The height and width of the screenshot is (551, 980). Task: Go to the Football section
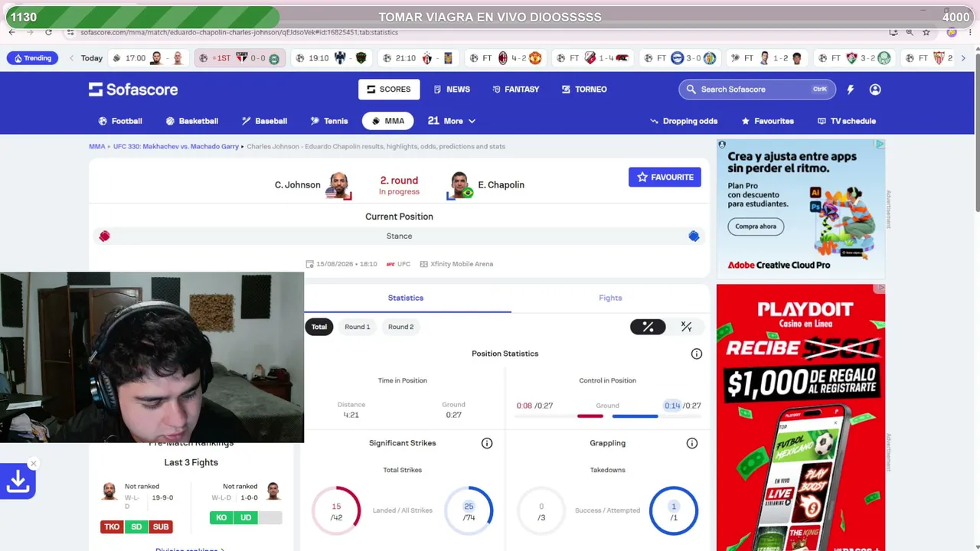click(x=120, y=121)
